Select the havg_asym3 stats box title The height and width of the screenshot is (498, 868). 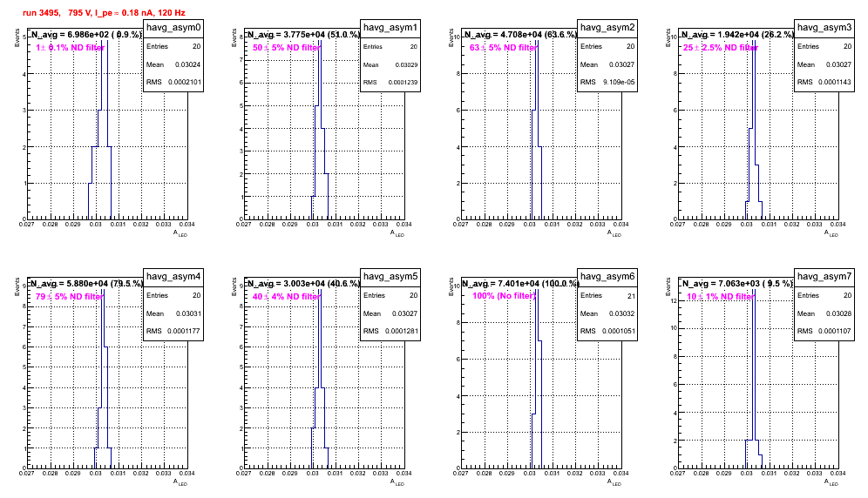click(x=824, y=28)
